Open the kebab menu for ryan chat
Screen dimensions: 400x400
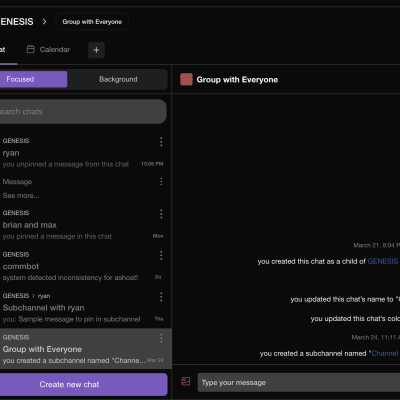(x=161, y=142)
